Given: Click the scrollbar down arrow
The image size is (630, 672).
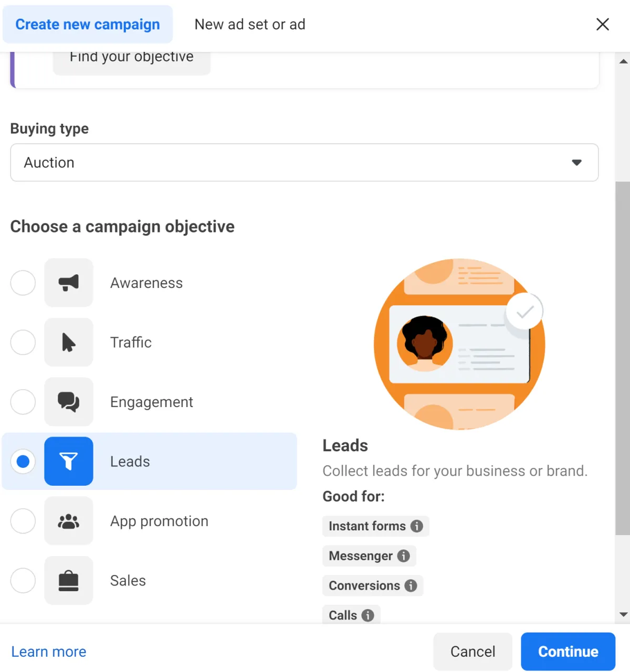Looking at the screenshot, I should 623,614.
